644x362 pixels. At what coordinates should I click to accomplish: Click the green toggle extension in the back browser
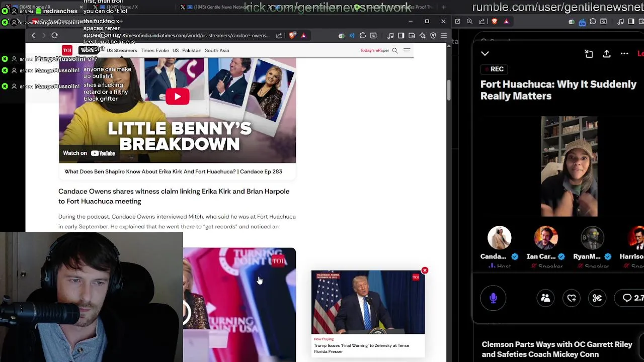[572, 22]
